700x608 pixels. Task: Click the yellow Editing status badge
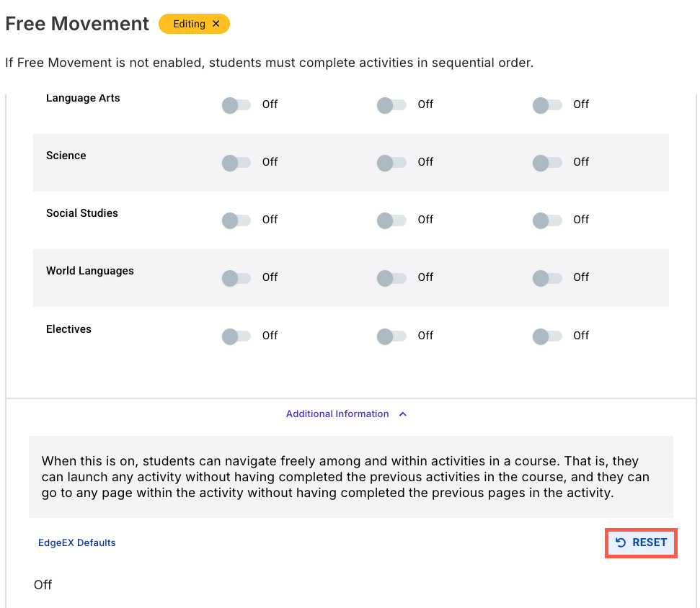pos(194,24)
